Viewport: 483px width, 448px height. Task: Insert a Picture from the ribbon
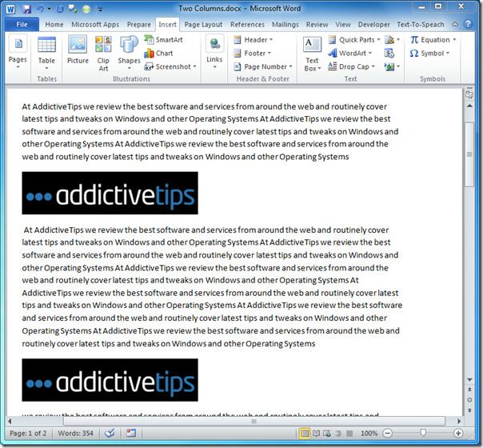click(x=78, y=50)
